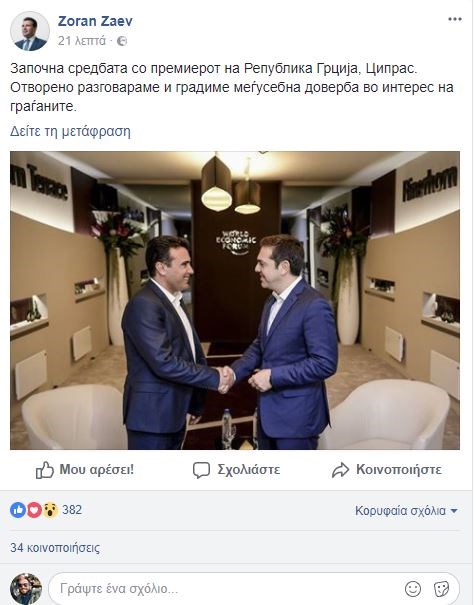
Task: Open Zoran Zaev profile name link
Action: click(95, 21)
